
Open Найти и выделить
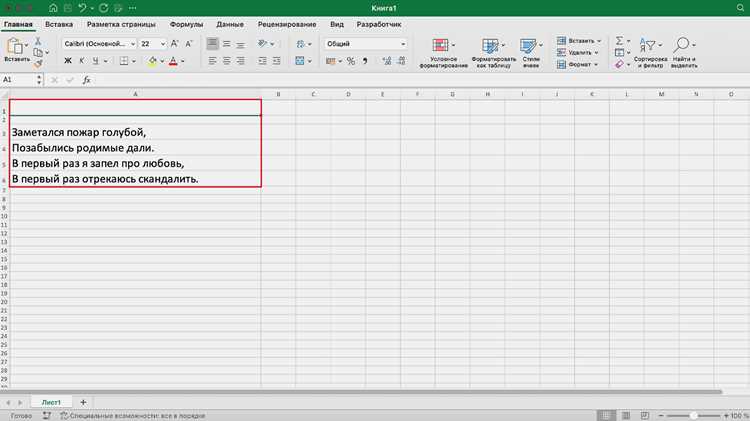(x=684, y=53)
